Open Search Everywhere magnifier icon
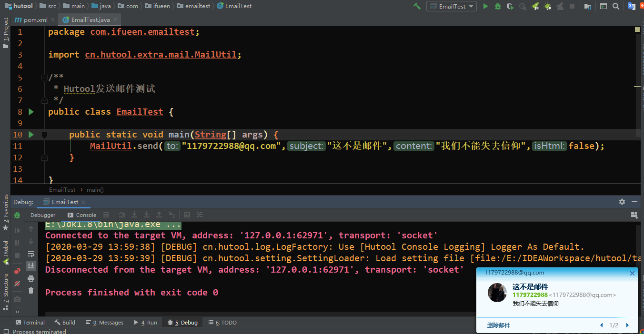644x334 pixels. point(616,6)
